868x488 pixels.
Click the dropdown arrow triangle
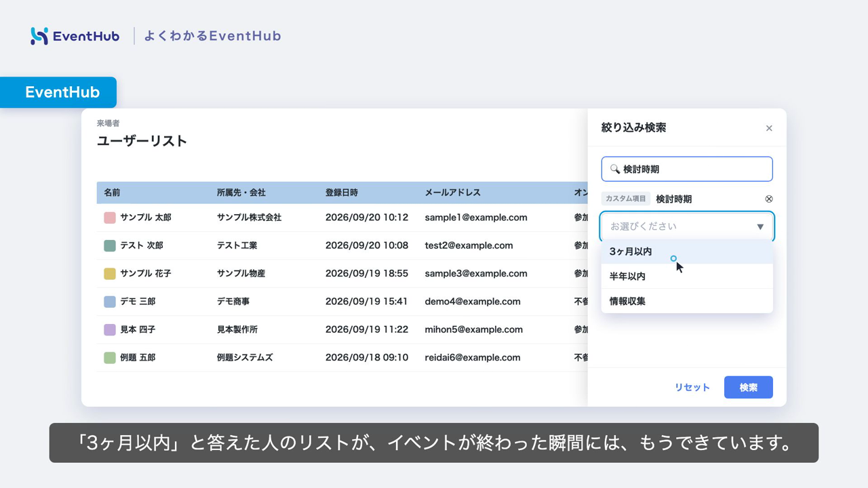760,227
